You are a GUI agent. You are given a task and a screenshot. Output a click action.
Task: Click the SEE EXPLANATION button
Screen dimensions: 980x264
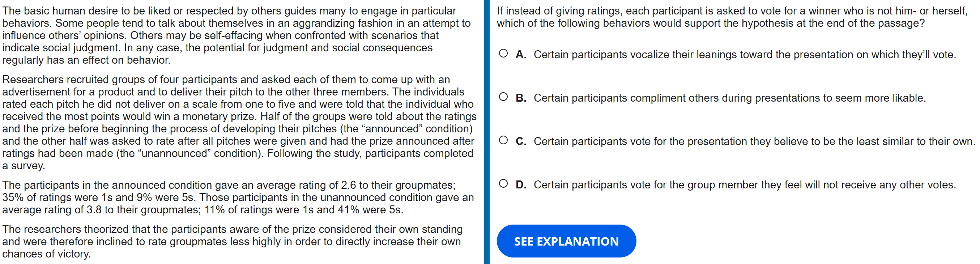566,241
